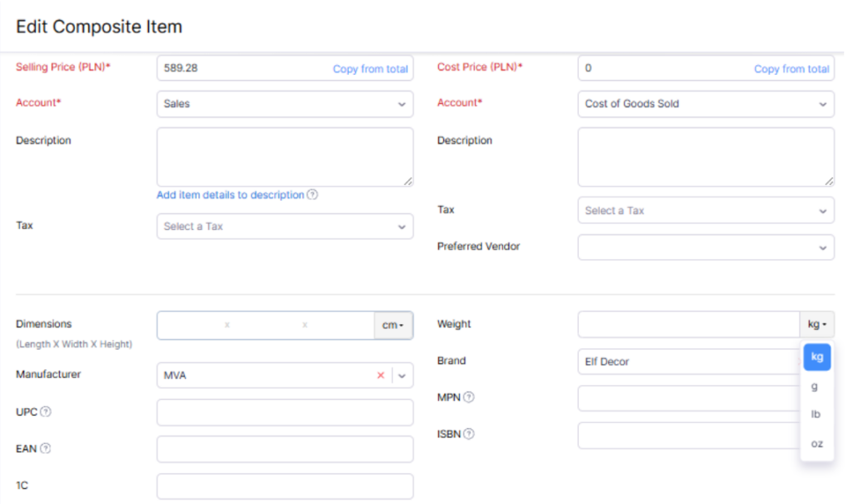The image size is (853, 504).
Task: Click the help icon beside ISBN
Action: coord(470,434)
